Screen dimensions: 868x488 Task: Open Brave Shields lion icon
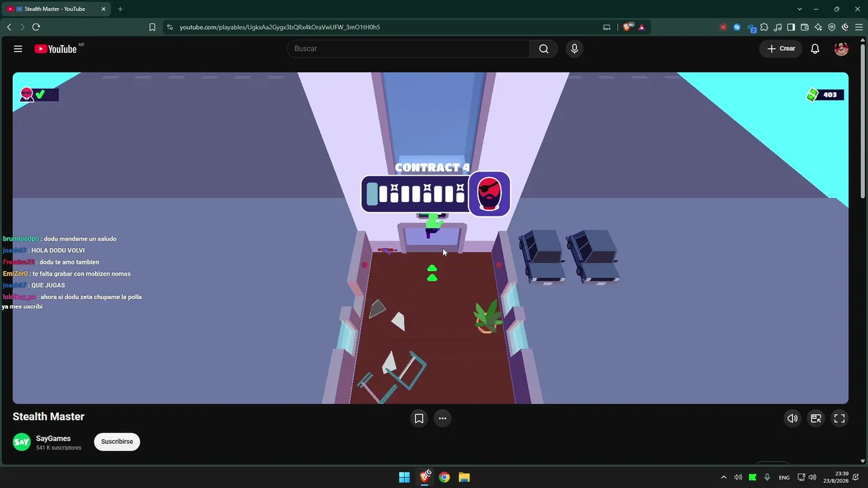(x=628, y=27)
